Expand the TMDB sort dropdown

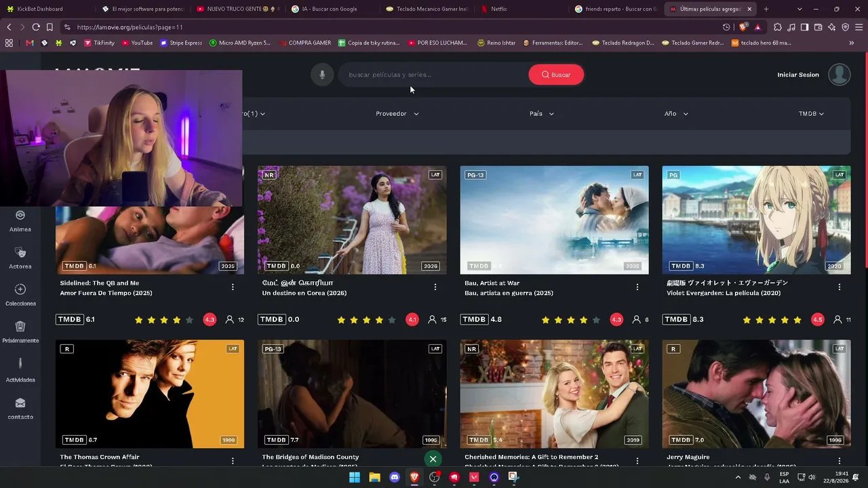(x=811, y=114)
